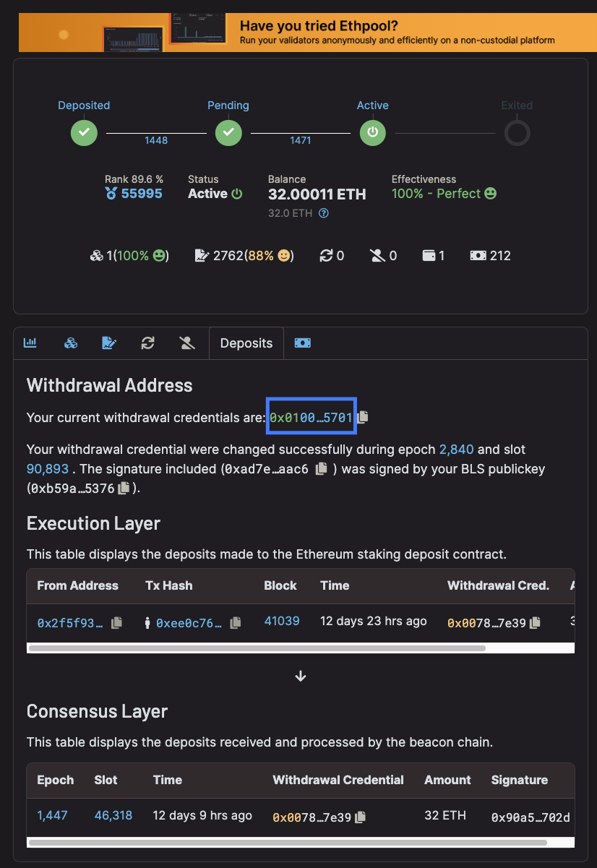Image resolution: width=597 pixels, height=868 pixels.
Task: Click help icon beside 32.0 ETH
Action: tap(324, 213)
